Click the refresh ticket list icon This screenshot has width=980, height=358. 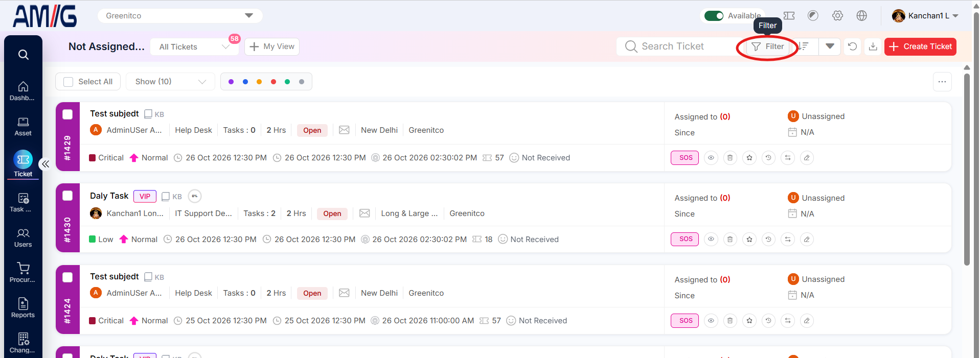click(x=852, y=46)
